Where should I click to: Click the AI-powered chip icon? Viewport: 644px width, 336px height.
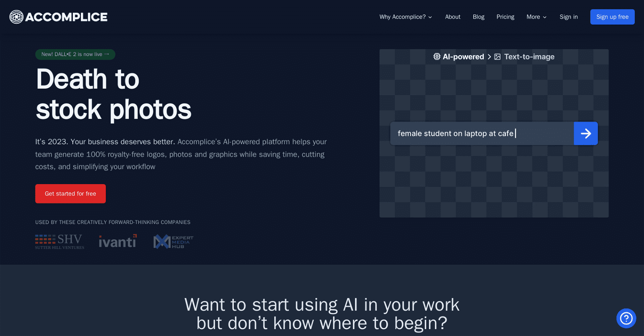tap(437, 57)
